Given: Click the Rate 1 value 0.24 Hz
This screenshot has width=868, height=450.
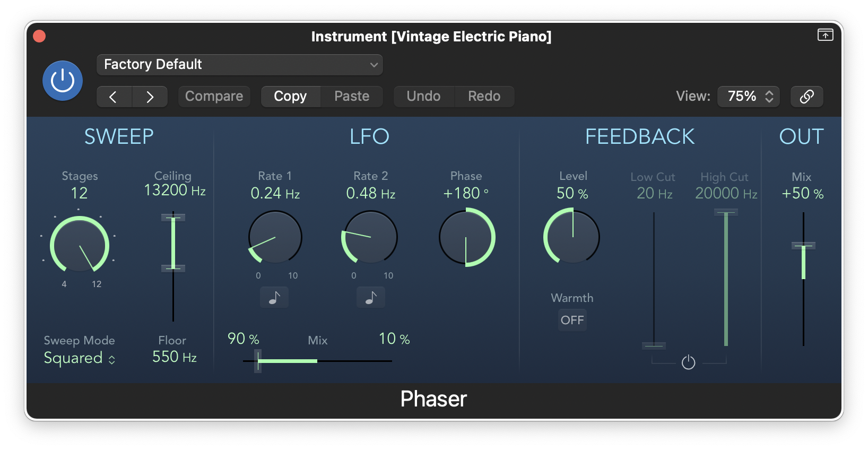Looking at the screenshot, I should [275, 194].
